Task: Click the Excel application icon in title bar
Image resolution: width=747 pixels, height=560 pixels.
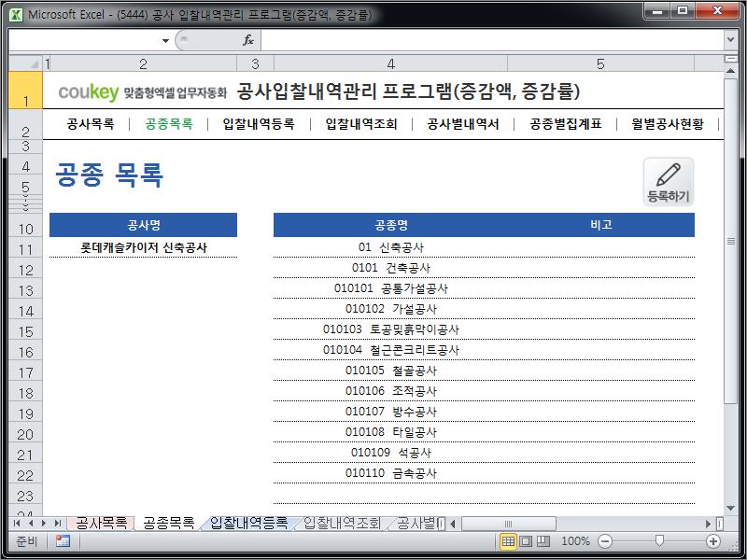Action: click(x=16, y=15)
